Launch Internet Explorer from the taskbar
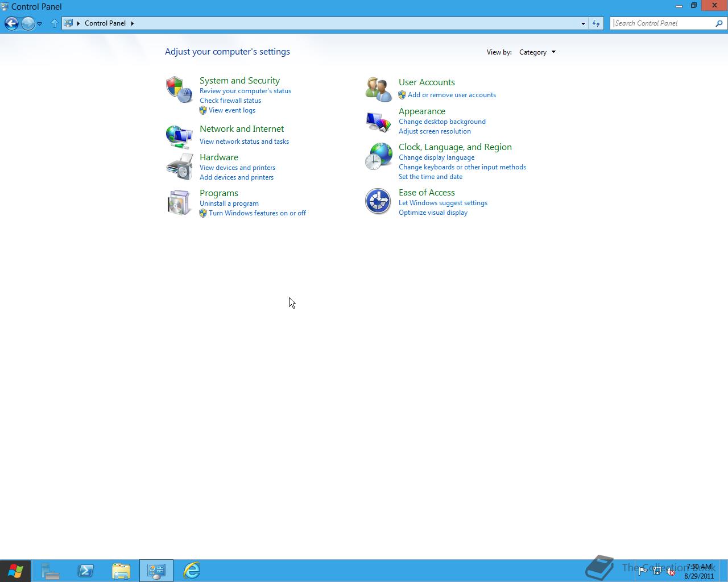728x582 pixels. pos(192,571)
